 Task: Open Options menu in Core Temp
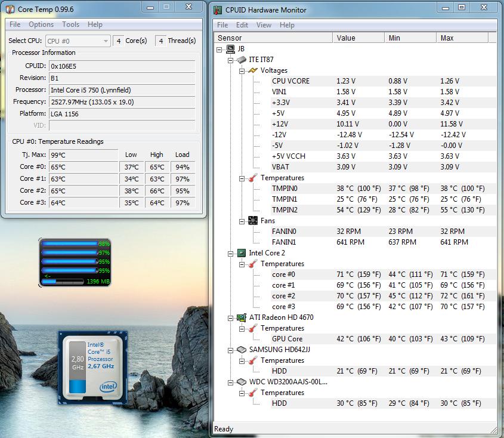[41, 24]
